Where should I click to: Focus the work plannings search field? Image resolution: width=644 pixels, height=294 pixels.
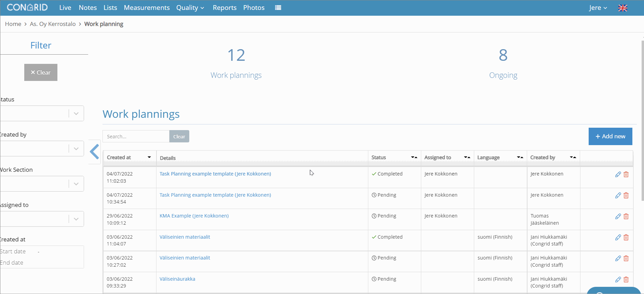pos(136,136)
